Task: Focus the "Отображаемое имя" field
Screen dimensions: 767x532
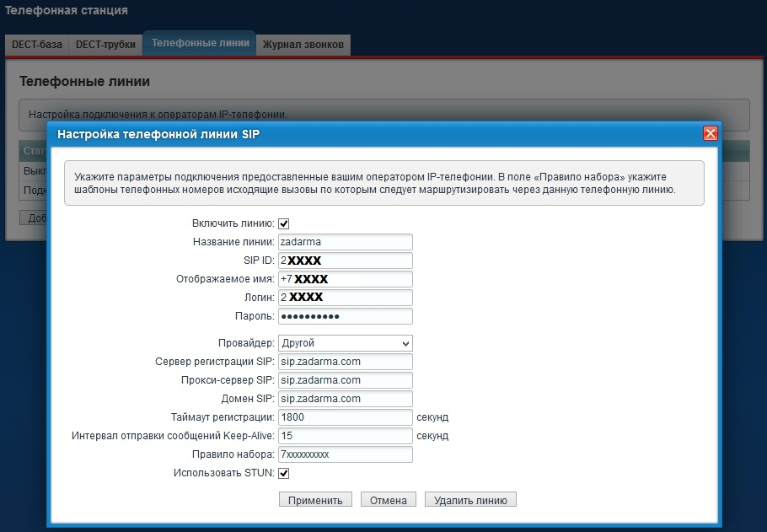Action: pos(345,279)
